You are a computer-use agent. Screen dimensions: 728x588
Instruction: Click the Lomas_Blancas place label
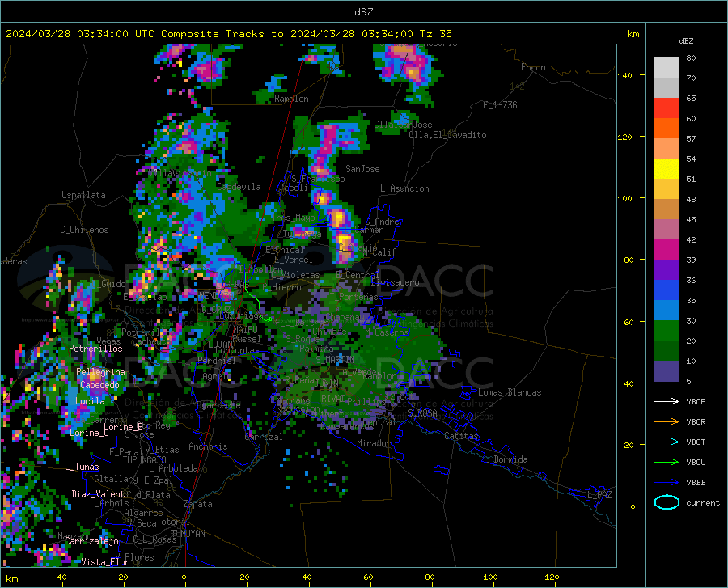coord(510,392)
